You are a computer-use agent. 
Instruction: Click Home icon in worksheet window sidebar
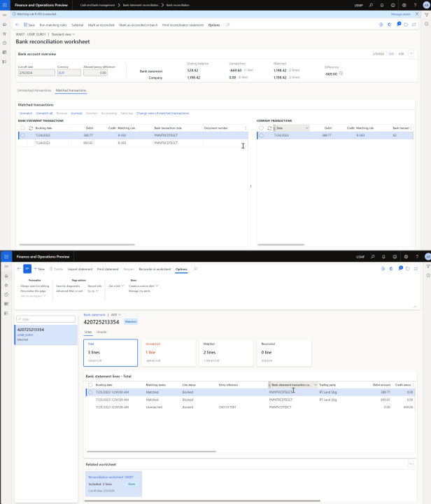pyautogui.click(x=4, y=24)
